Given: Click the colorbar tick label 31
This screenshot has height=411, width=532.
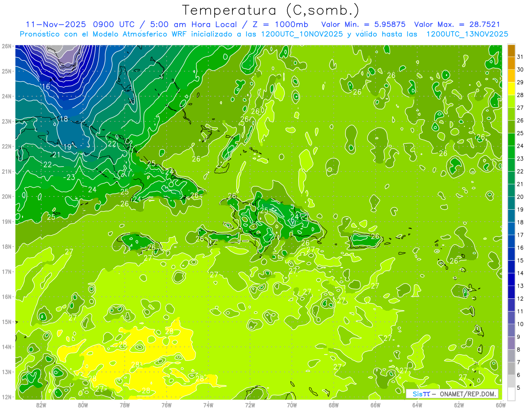Looking at the screenshot, I should [520, 57].
